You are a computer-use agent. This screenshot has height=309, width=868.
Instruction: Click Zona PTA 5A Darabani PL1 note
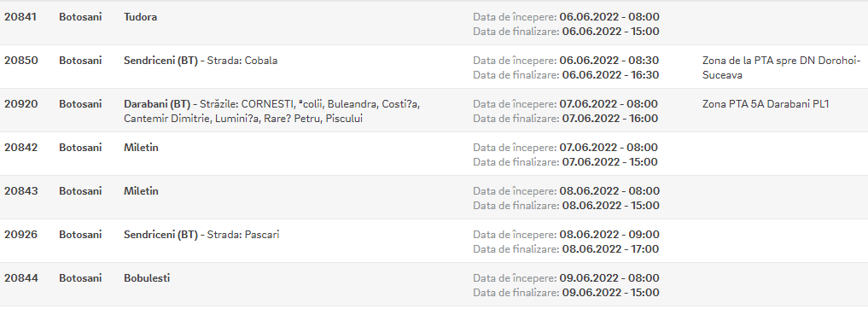[766, 104]
